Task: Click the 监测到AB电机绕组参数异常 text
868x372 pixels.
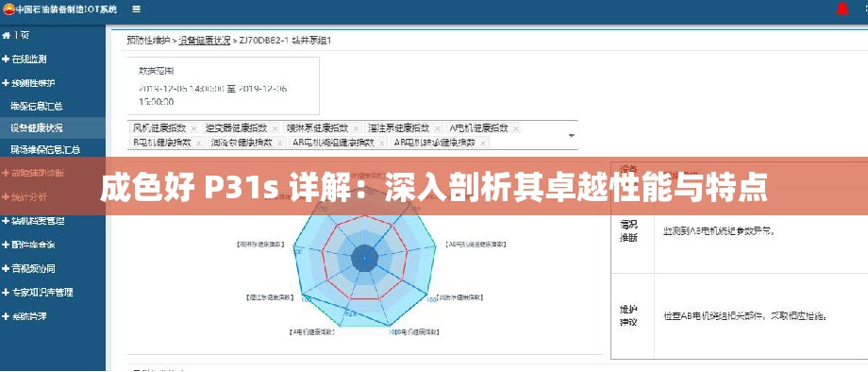Action: [x=719, y=232]
